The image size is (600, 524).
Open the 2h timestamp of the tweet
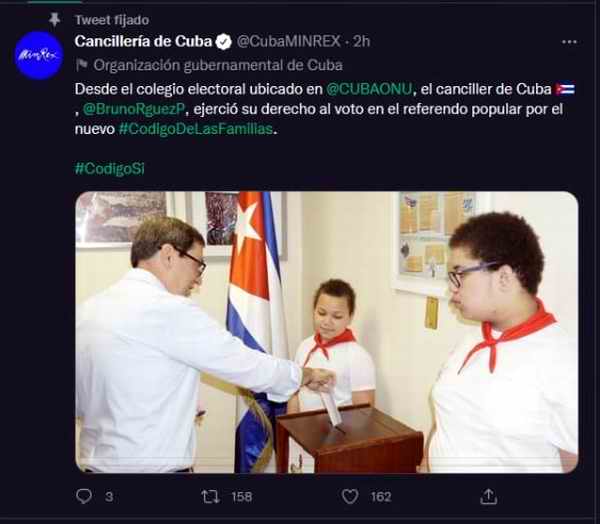362,41
